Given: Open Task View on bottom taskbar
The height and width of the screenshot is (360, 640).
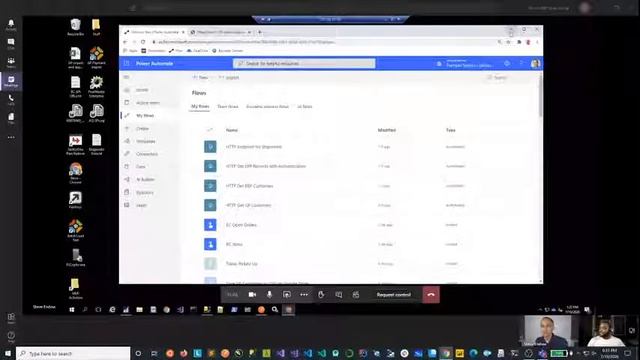Looking at the screenshot, I should 154,353.
